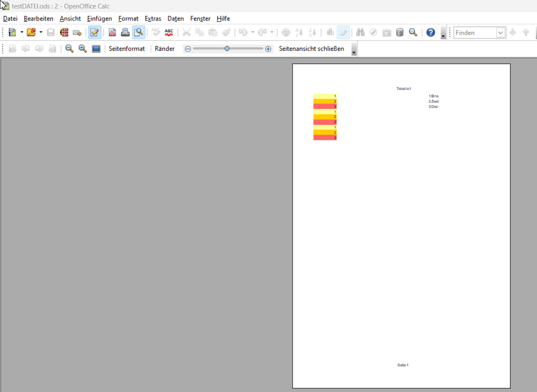The height and width of the screenshot is (392, 537).
Task: Click the First Page navigation icon
Action: [13, 49]
